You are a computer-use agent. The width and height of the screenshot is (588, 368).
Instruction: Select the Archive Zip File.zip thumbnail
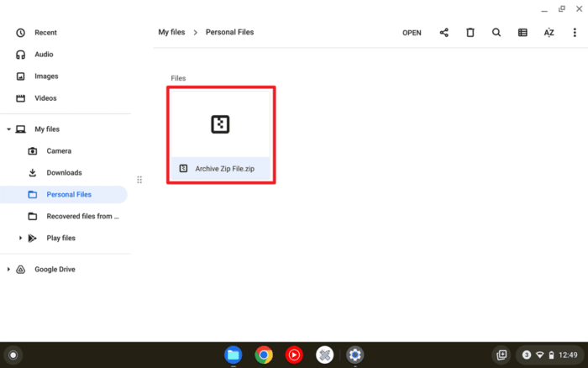point(220,124)
